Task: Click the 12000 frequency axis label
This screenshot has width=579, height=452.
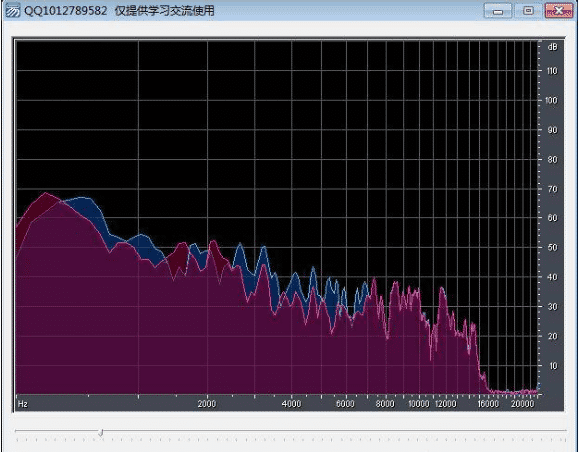Action: pyautogui.click(x=445, y=404)
